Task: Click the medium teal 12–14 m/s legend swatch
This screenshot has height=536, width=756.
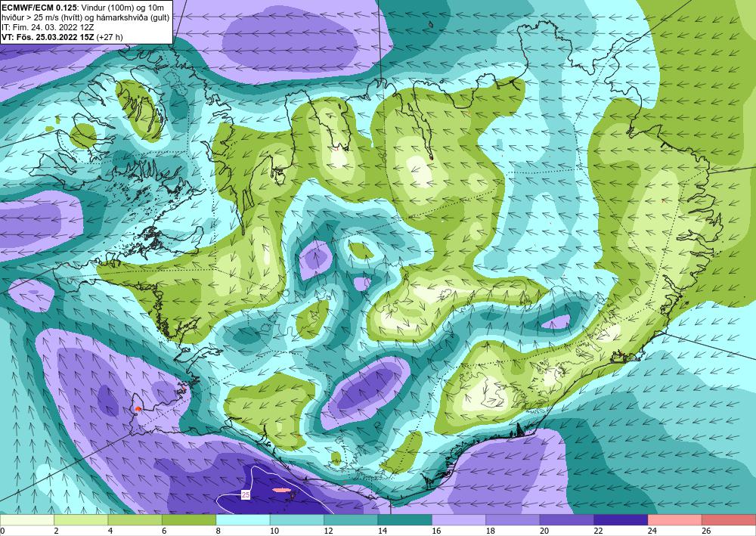Action: 351,520
